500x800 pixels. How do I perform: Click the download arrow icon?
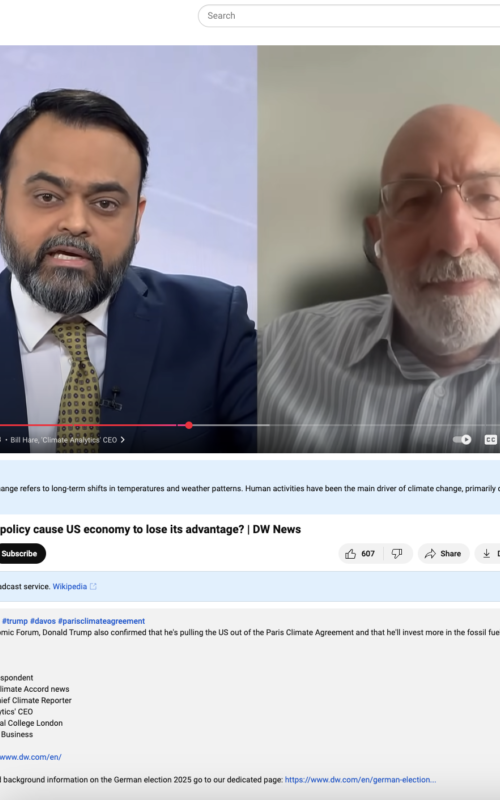click(486, 554)
